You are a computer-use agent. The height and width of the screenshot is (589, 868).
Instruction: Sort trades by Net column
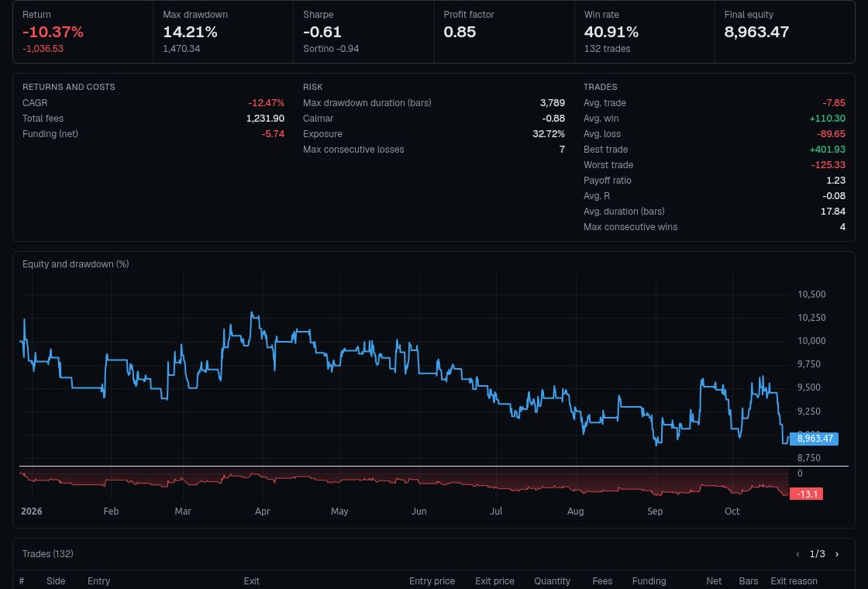(714, 580)
